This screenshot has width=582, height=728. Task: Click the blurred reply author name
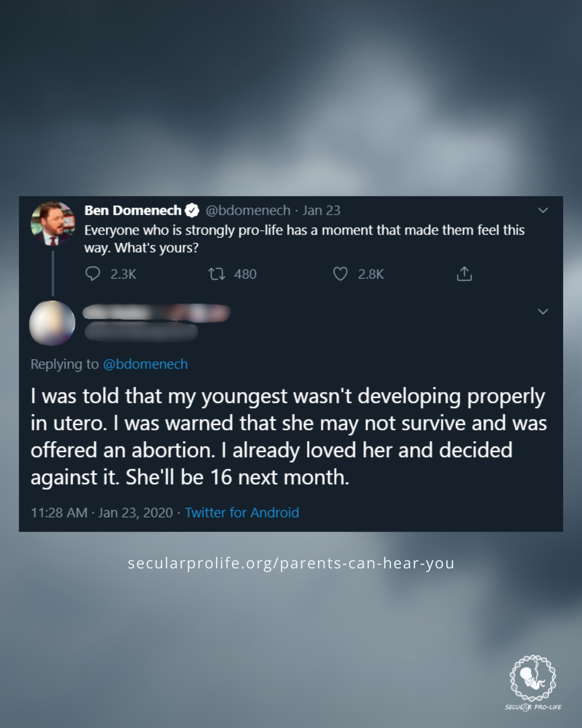[x=156, y=313]
